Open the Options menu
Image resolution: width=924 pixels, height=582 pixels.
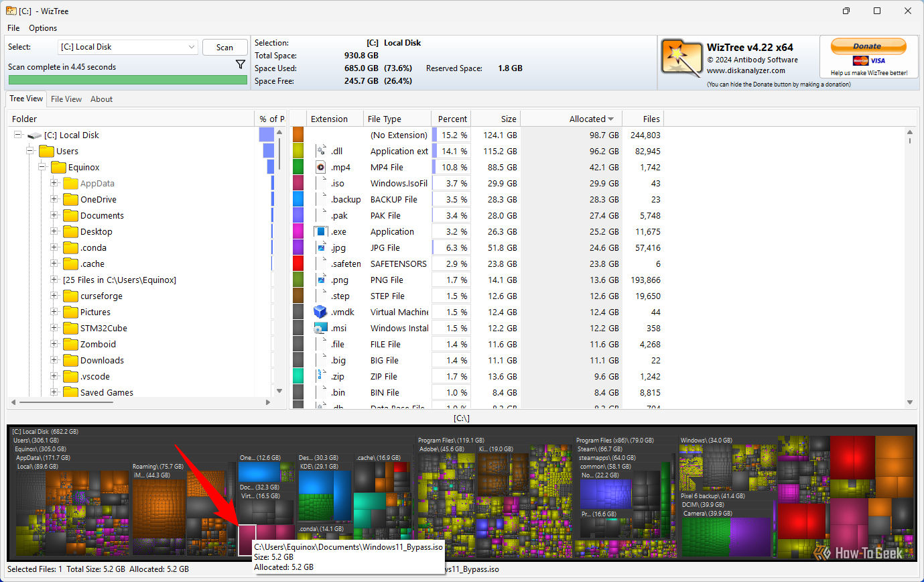(x=43, y=28)
